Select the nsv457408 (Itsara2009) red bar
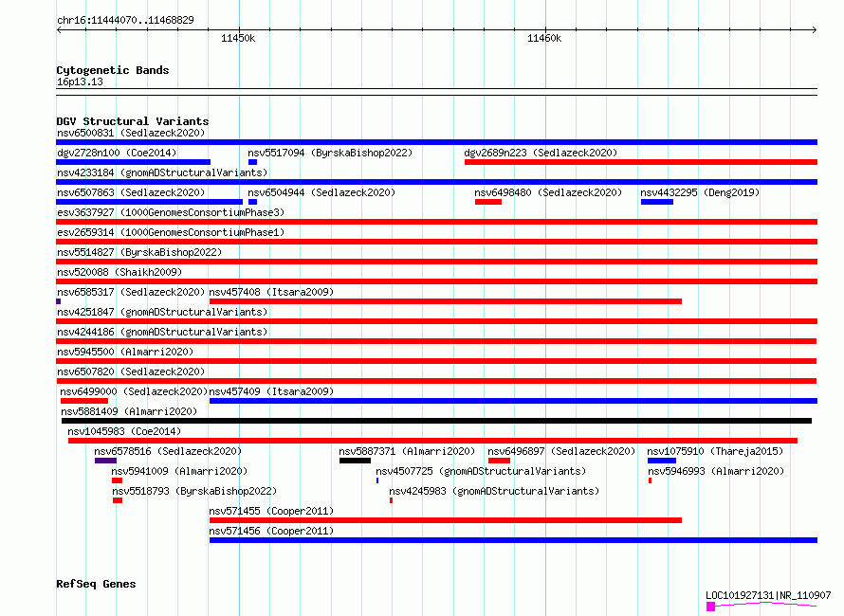Image resolution: width=844 pixels, height=616 pixels. 445,301
